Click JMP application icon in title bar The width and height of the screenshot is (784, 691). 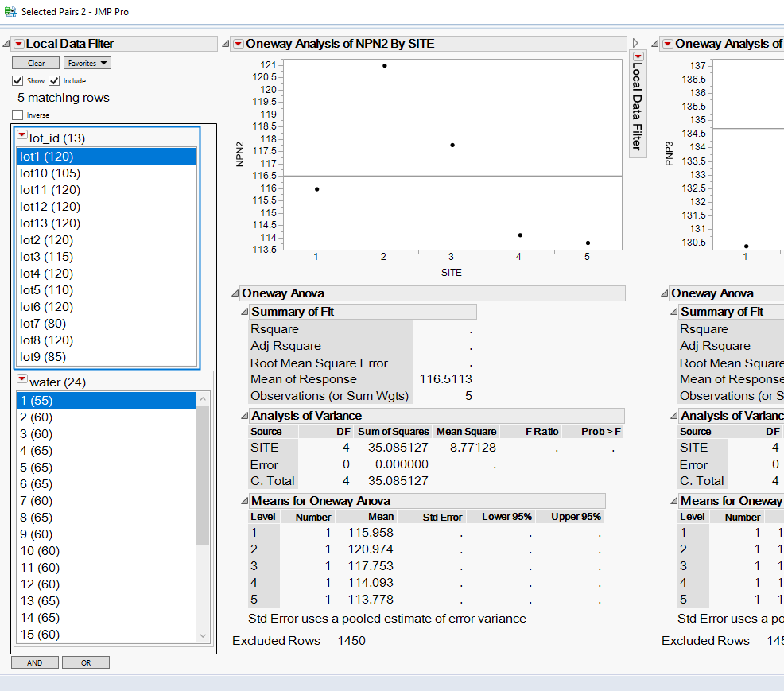[10, 11]
